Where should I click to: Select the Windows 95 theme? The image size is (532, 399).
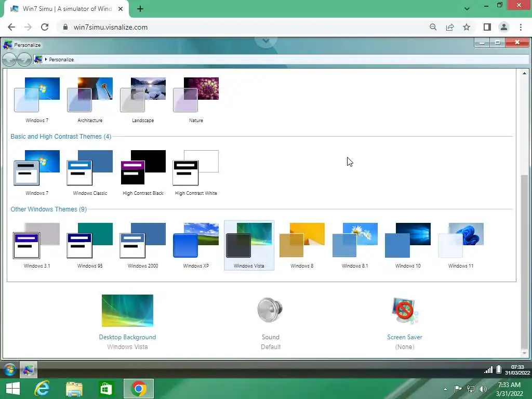point(90,245)
